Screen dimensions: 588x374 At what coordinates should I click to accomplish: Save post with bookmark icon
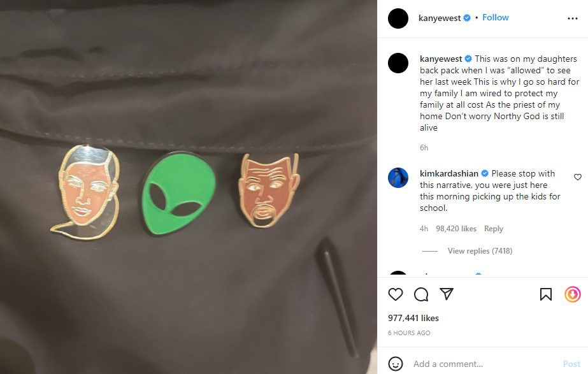coord(545,294)
